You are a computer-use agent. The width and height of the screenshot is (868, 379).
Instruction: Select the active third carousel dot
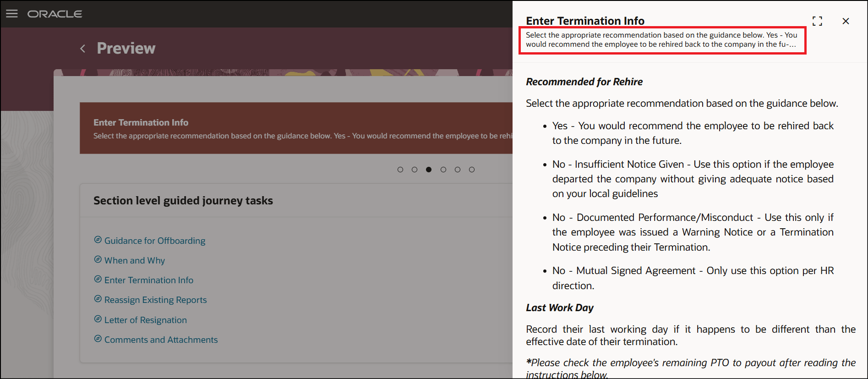(429, 170)
